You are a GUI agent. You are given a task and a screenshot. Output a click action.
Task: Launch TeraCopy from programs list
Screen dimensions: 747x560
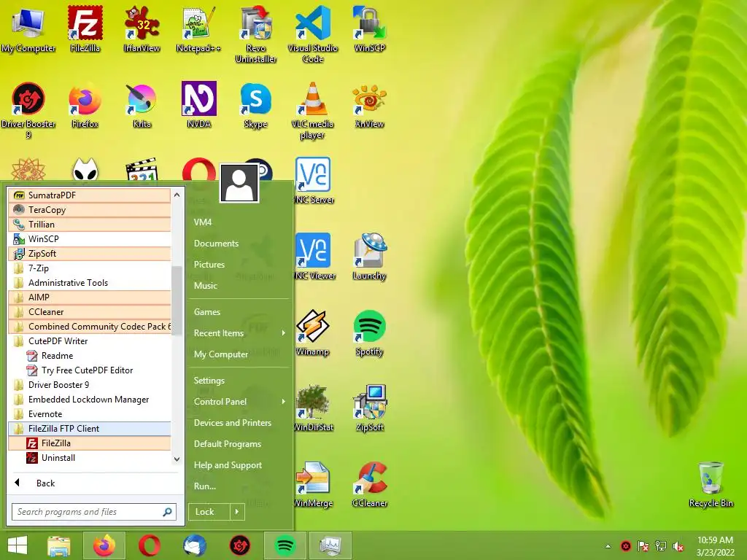coord(90,210)
